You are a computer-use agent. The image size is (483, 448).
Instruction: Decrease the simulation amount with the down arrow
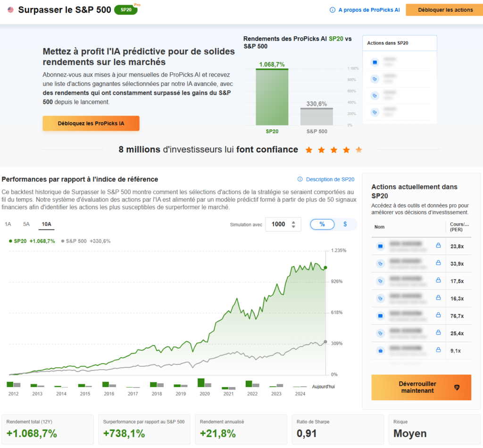click(294, 227)
